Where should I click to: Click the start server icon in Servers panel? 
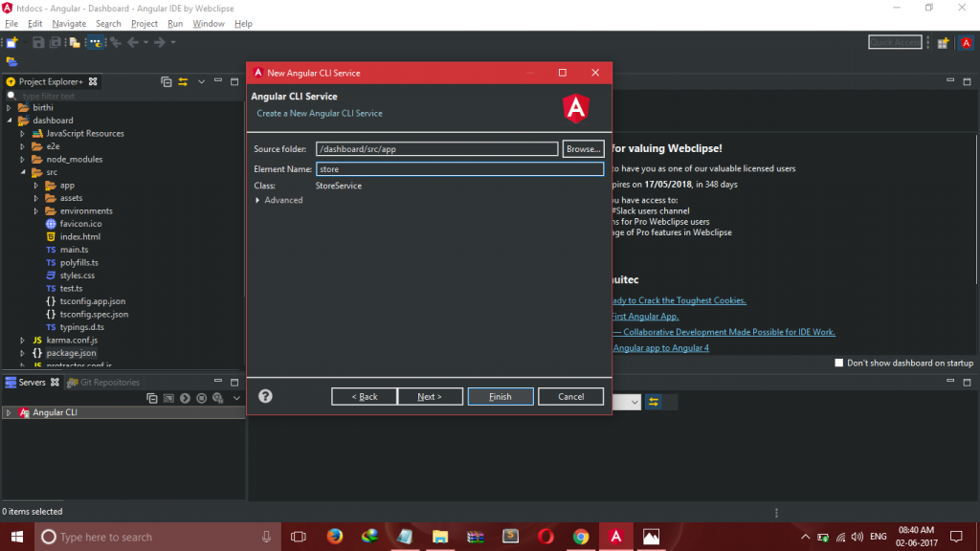(x=183, y=397)
